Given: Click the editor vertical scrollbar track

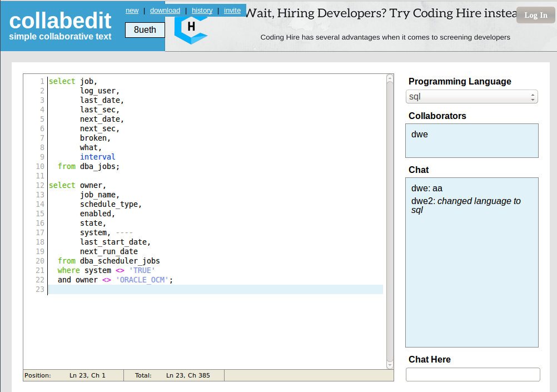Looking at the screenshot, I should point(390,222).
